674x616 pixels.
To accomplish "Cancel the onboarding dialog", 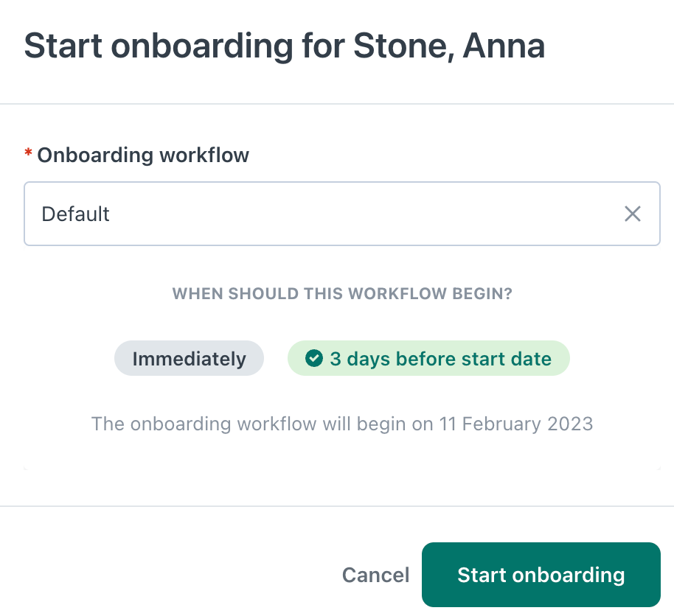I will pos(375,575).
